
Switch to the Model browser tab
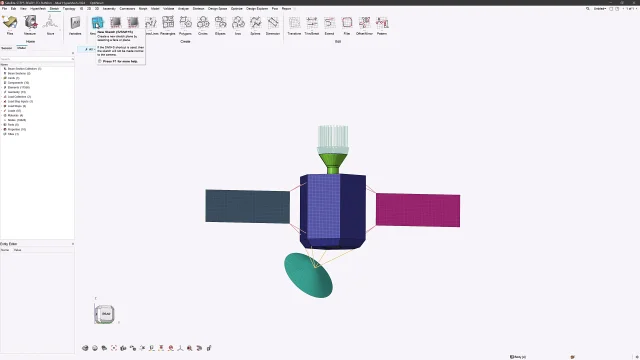pyautogui.click(x=22, y=48)
